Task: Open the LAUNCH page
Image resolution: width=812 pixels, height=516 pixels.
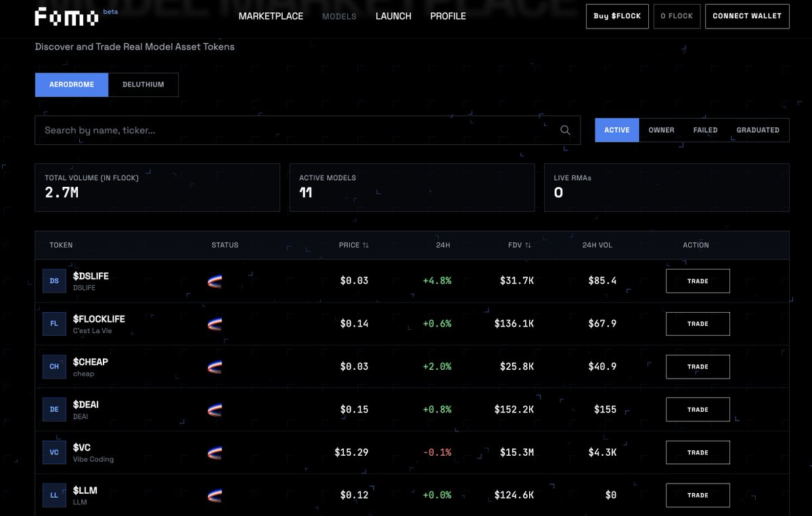Action: tap(393, 16)
